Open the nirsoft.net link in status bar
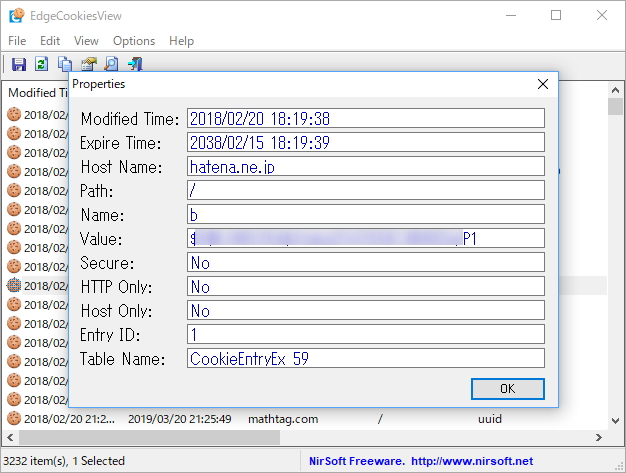The width and height of the screenshot is (626, 473). click(x=472, y=461)
